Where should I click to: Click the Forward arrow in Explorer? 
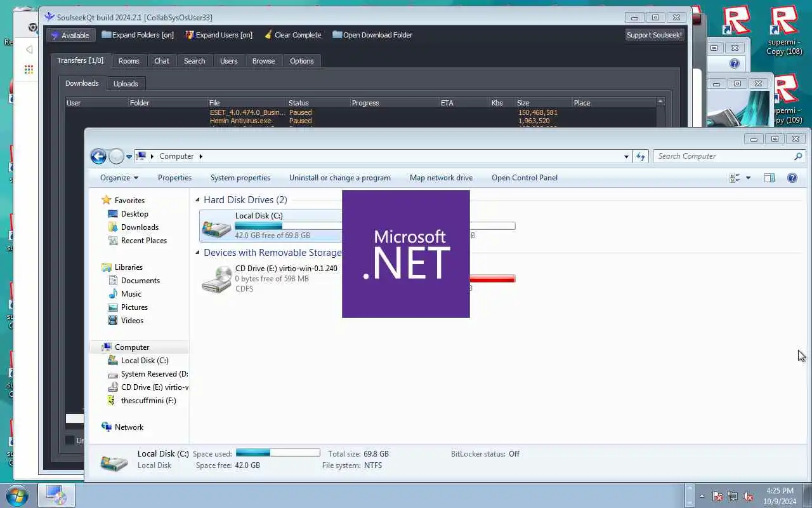pos(116,156)
